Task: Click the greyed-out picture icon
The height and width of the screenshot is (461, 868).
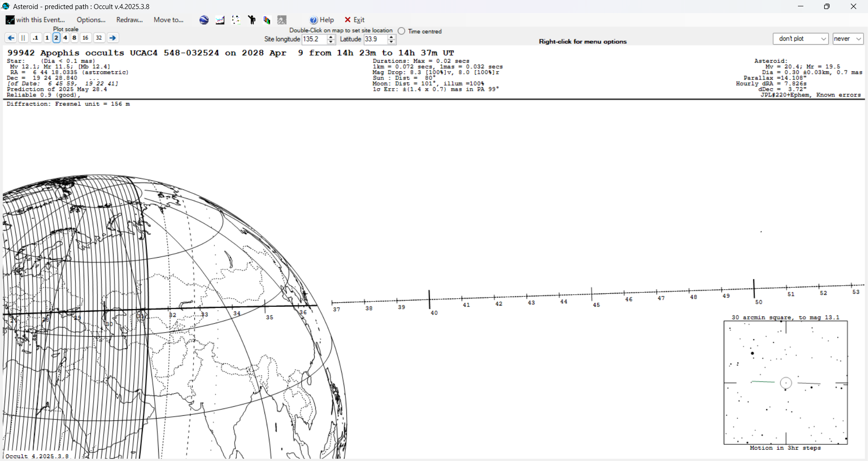Action: click(x=282, y=20)
